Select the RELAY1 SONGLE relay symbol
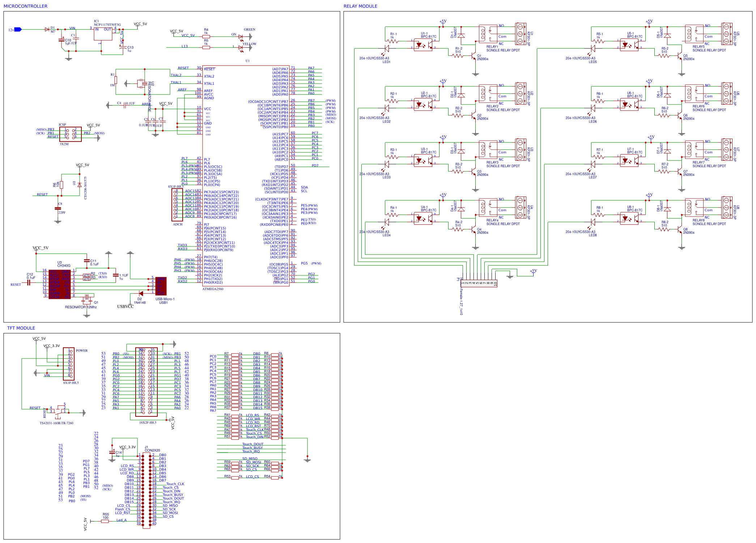This screenshot has width=756, height=543. click(x=488, y=34)
